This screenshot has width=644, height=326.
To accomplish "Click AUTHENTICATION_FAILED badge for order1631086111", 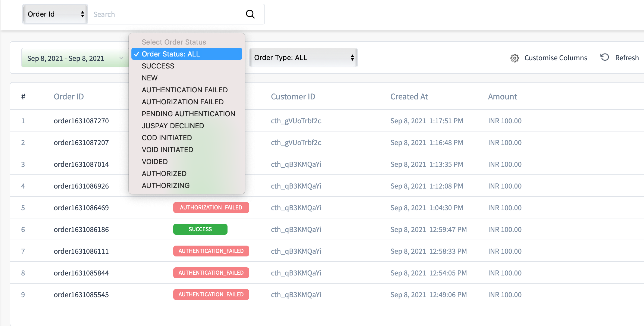I will [x=211, y=251].
